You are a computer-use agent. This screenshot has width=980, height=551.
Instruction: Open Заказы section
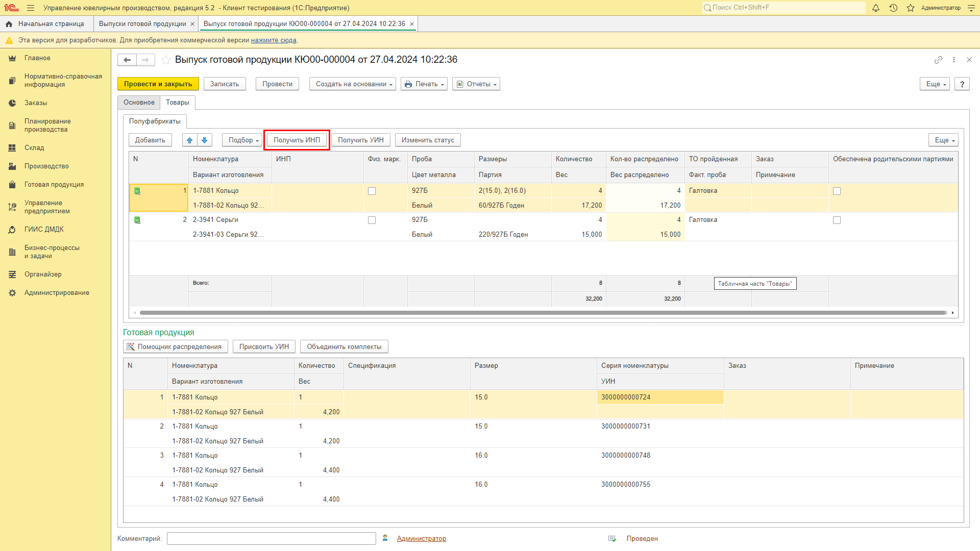(36, 103)
